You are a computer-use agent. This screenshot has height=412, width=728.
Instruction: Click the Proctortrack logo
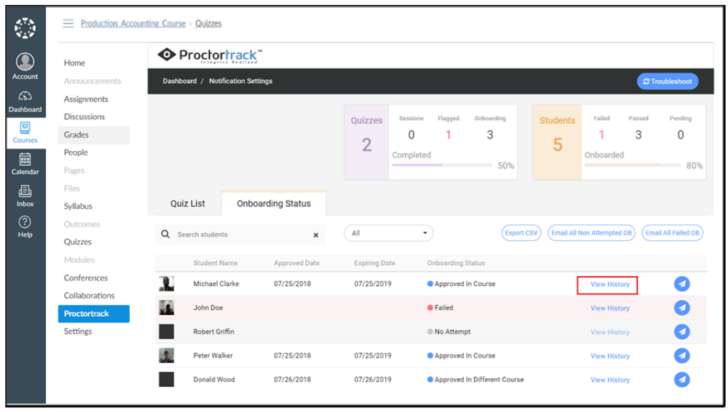[x=210, y=55]
